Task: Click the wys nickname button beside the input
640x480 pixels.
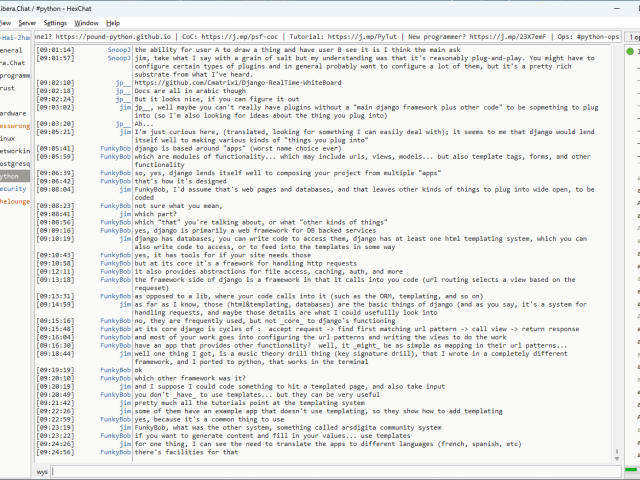Action: [x=42, y=470]
